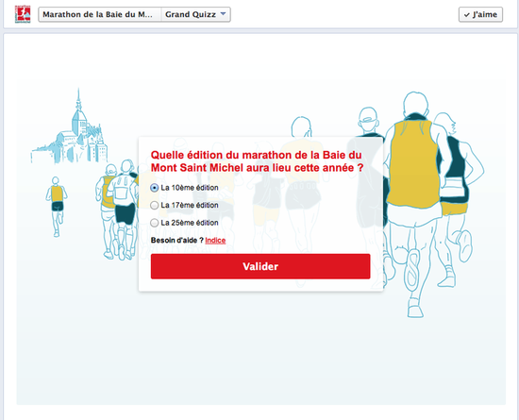Click the quiz question heading text
Screen dimensions: 519x420
(x=258, y=161)
